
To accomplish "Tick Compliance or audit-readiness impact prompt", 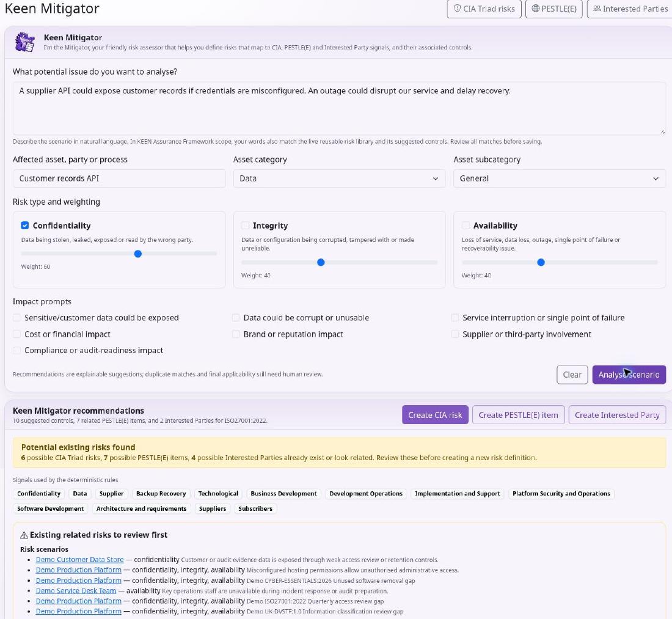I will [16, 350].
